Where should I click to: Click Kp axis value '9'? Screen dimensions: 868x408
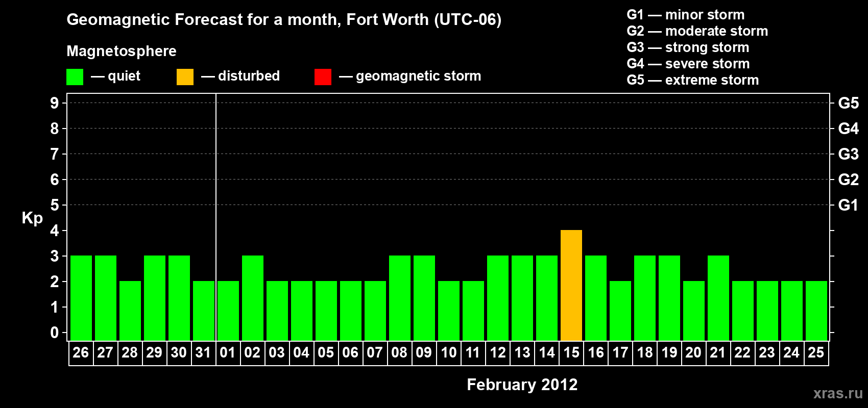55,103
